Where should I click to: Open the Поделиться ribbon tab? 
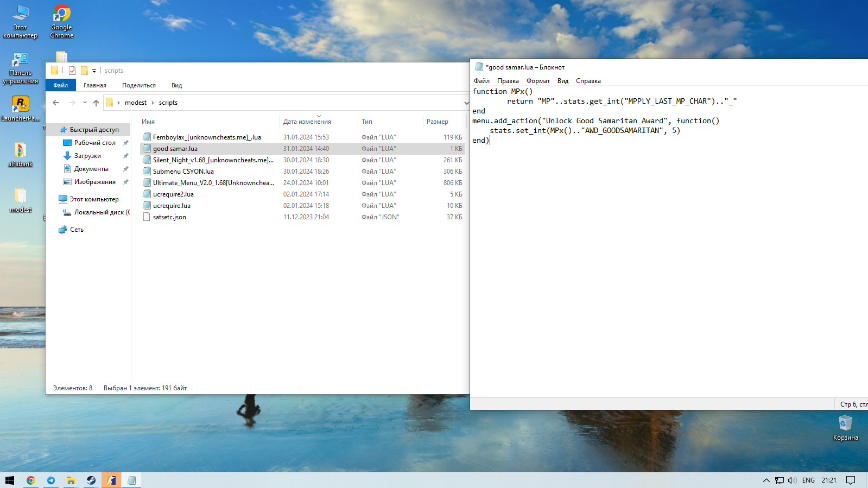(139, 85)
